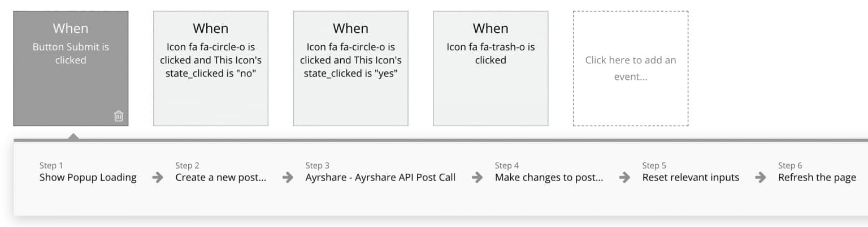This screenshot has height=227, width=868.
Task: Select Step 3 Ayrshare API Post Call
Action: pos(380,172)
